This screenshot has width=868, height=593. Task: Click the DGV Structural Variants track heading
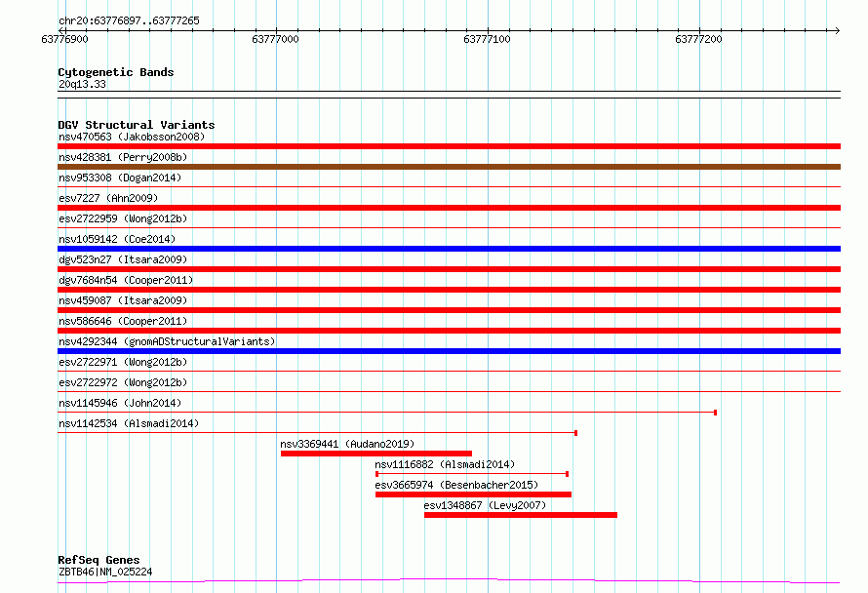(x=137, y=125)
